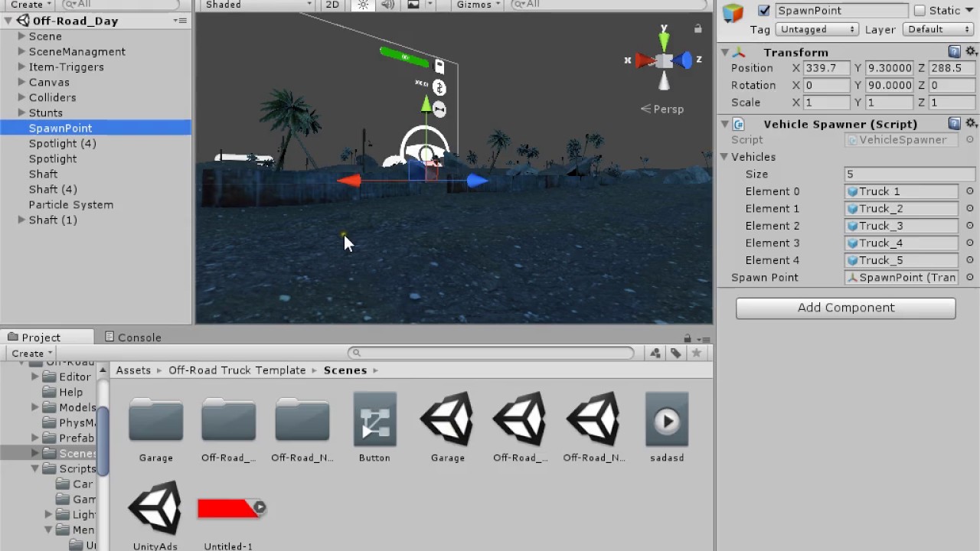Click Search by Type icon
Viewport: 980px width, 551px height.
pyautogui.click(x=655, y=353)
